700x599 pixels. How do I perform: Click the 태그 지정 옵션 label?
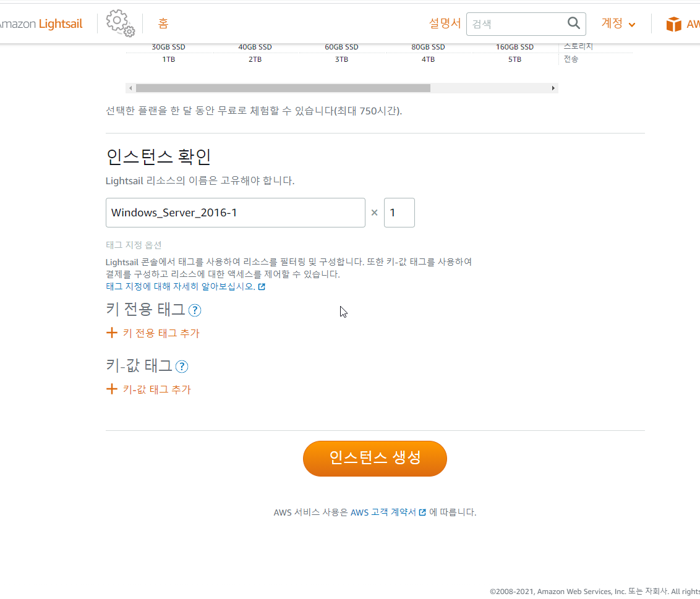(x=134, y=245)
